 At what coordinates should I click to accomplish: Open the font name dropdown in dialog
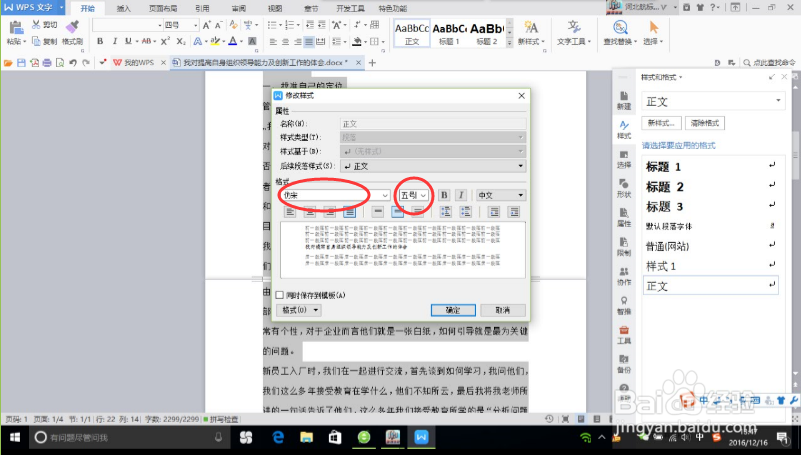385,195
